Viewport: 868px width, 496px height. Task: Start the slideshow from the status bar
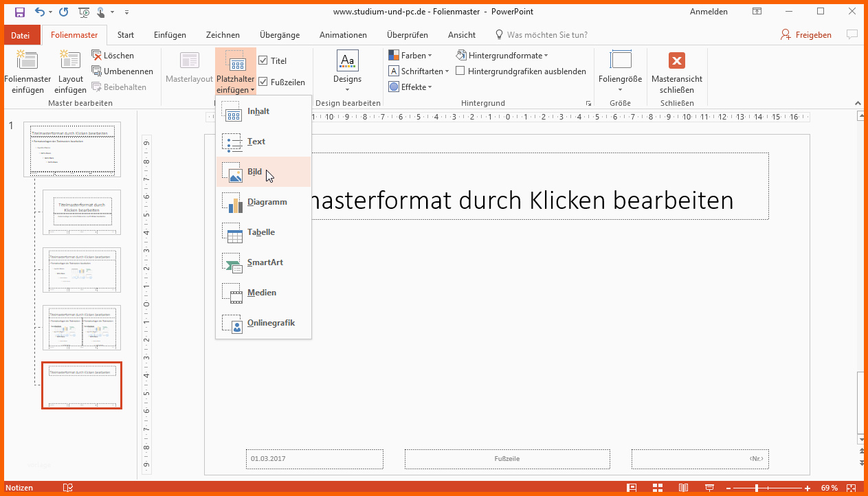[x=709, y=488]
